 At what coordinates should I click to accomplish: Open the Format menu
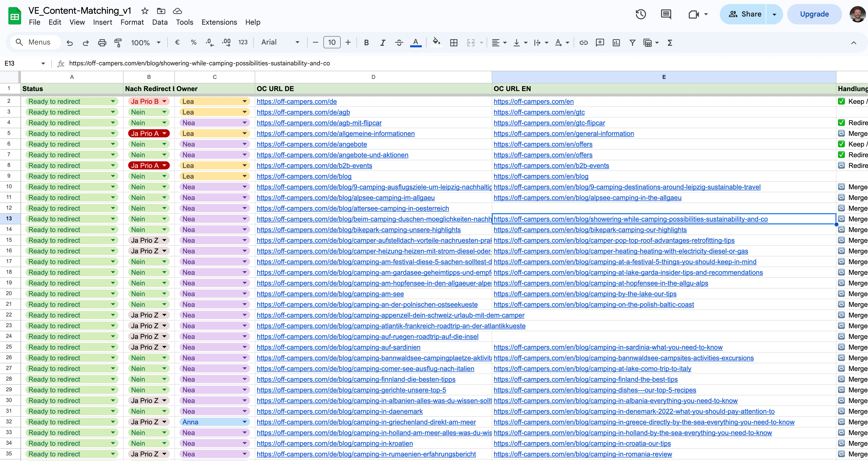tap(132, 22)
